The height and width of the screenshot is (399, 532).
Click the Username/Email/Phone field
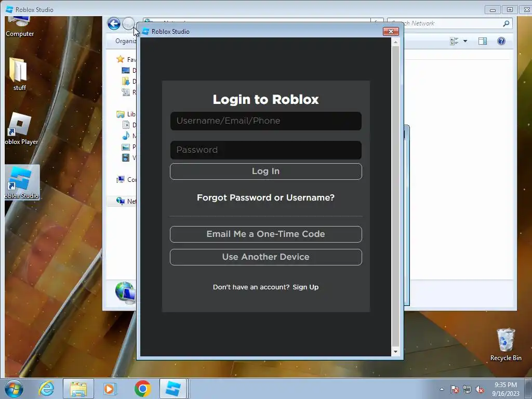265,121
